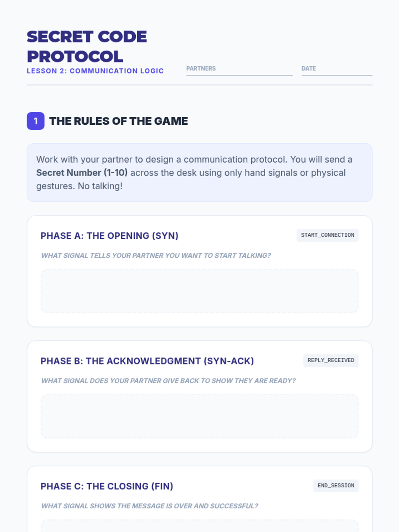
Task: Click the REPLY_RECEIVED tag
Action: coord(331,360)
